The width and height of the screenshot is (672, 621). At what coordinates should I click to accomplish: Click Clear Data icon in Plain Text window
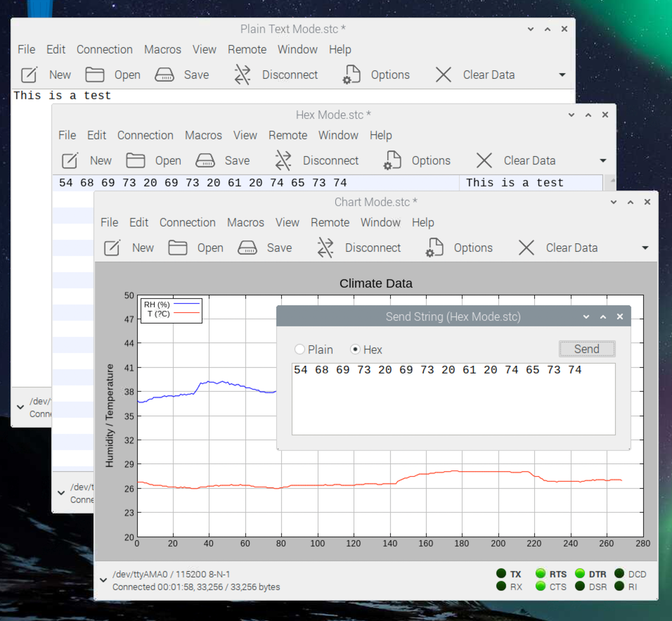click(443, 75)
